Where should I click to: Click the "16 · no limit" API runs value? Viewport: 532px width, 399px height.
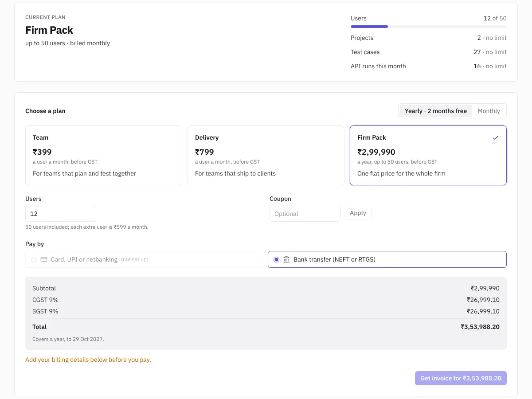[x=490, y=66]
